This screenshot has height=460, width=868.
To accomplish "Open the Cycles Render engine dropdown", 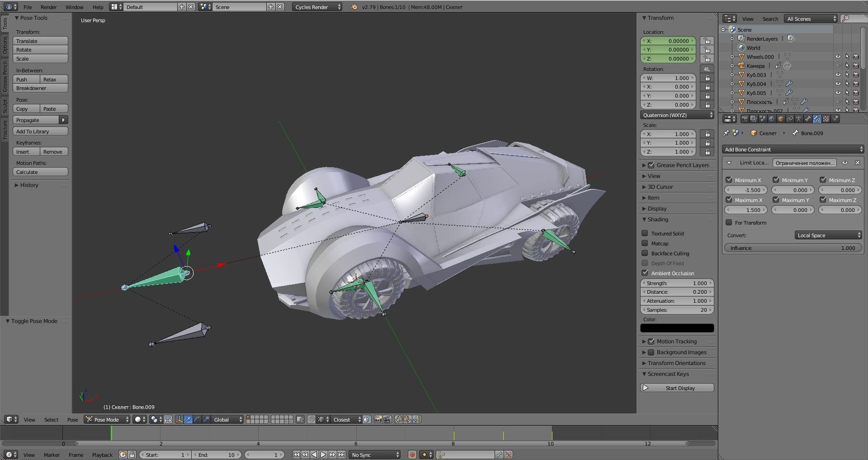I will pyautogui.click(x=317, y=7).
